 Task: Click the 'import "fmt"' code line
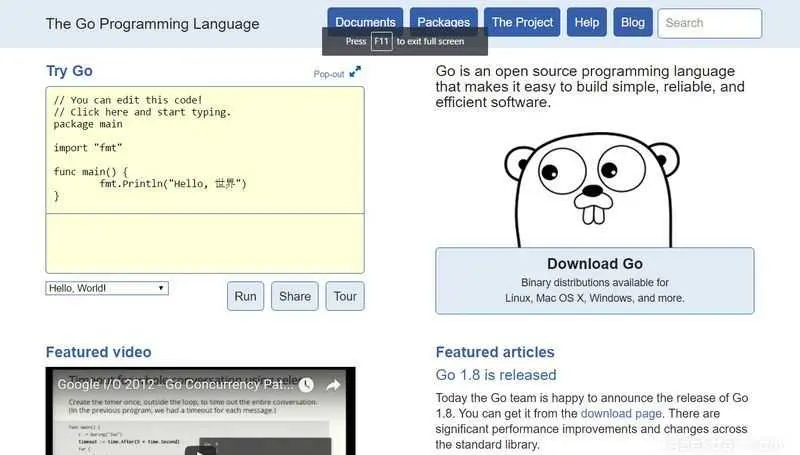pos(88,148)
